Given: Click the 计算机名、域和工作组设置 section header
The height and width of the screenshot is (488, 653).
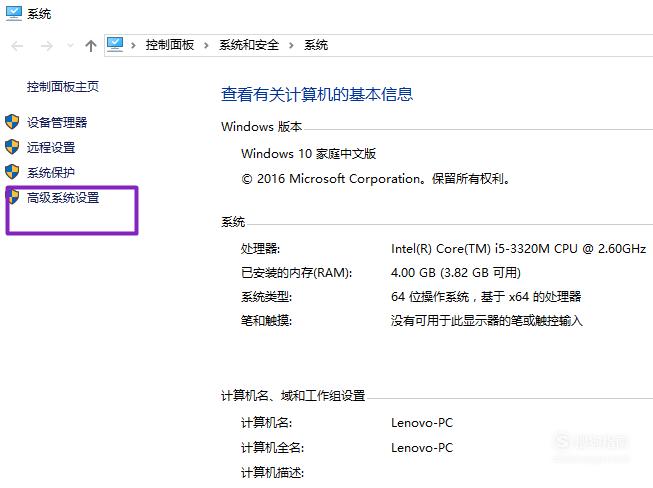Looking at the screenshot, I should pos(293,396).
